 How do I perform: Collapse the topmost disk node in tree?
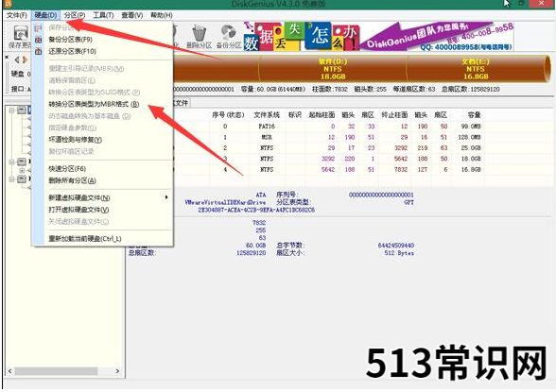pos(11,111)
